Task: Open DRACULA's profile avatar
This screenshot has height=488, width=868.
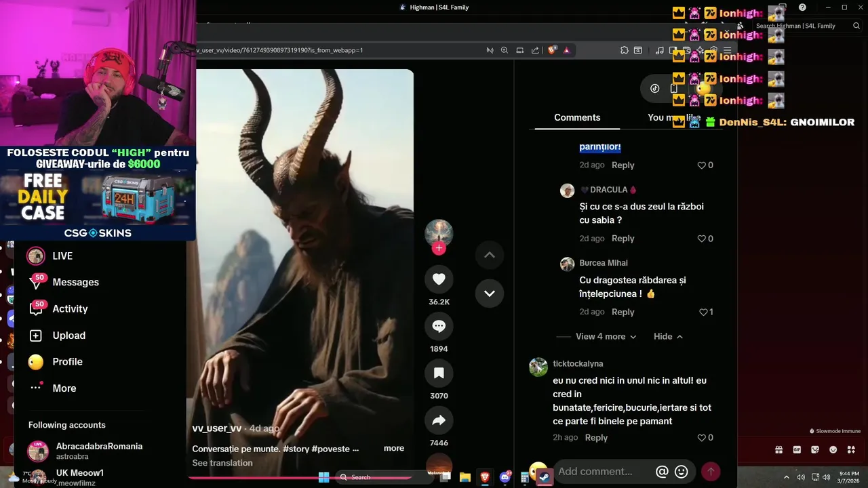Action: (x=568, y=190)
